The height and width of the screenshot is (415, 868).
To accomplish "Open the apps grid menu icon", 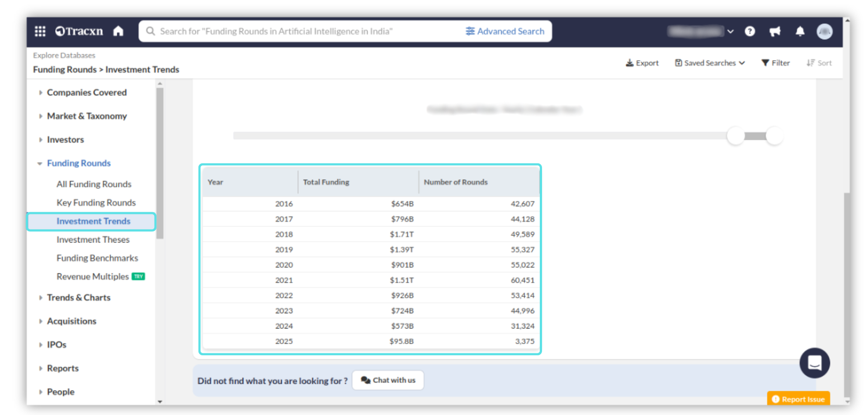I will [x=40, y=31].
